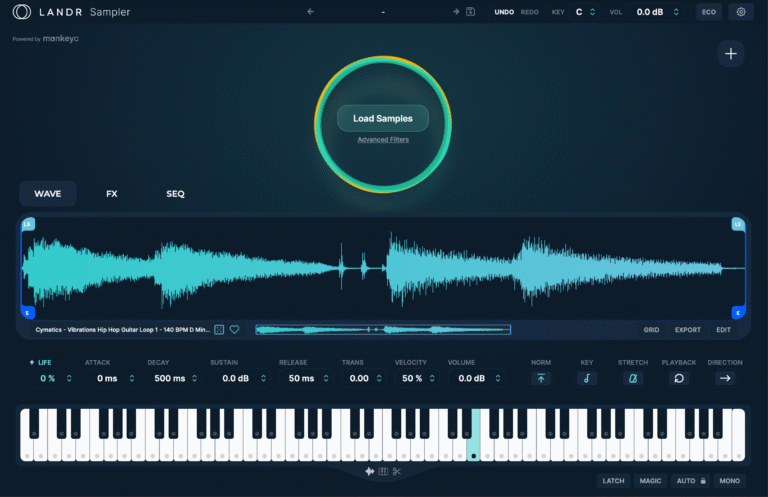
Task: Click the LANDR logo icon
Action: [22, 12]
